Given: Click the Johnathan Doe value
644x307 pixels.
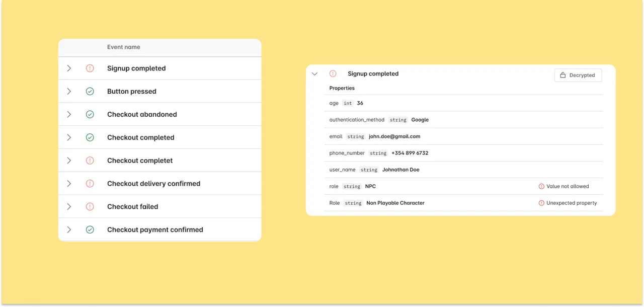Looking at the screenshot, I should (401, 170).
